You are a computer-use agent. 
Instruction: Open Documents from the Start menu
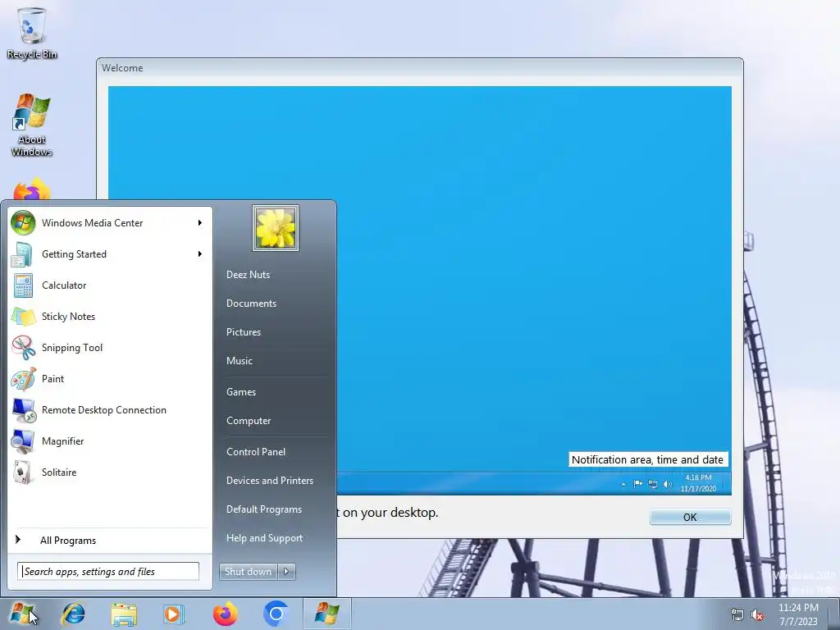[251, 304]
